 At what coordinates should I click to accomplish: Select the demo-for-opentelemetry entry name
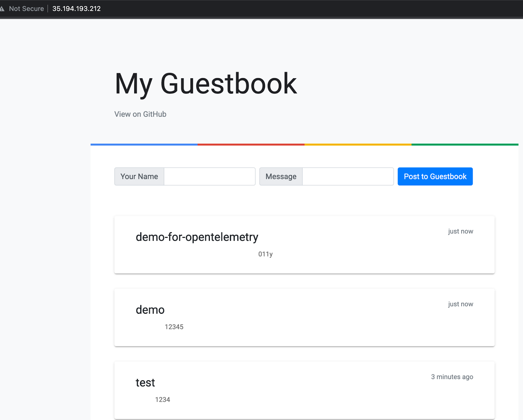[x=197, y=237]
